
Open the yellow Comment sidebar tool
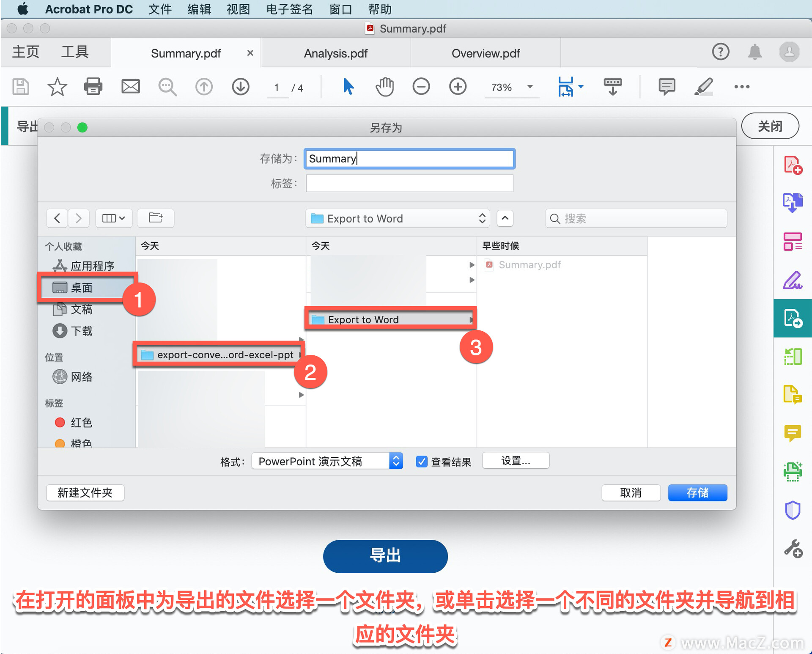tap(793, 434)
